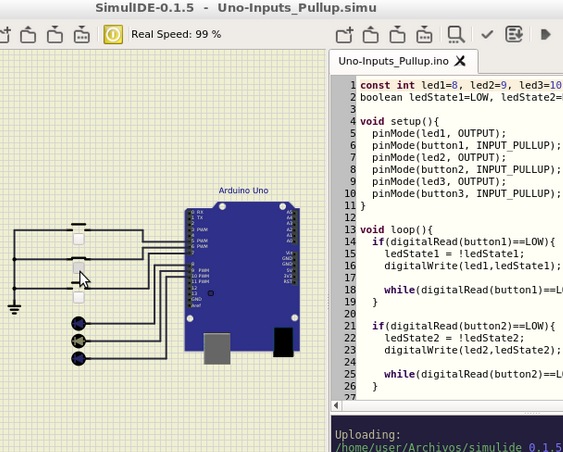Place the cursor on line 2 boolean ledState1

pyautogui.click(x=461, y=97)
